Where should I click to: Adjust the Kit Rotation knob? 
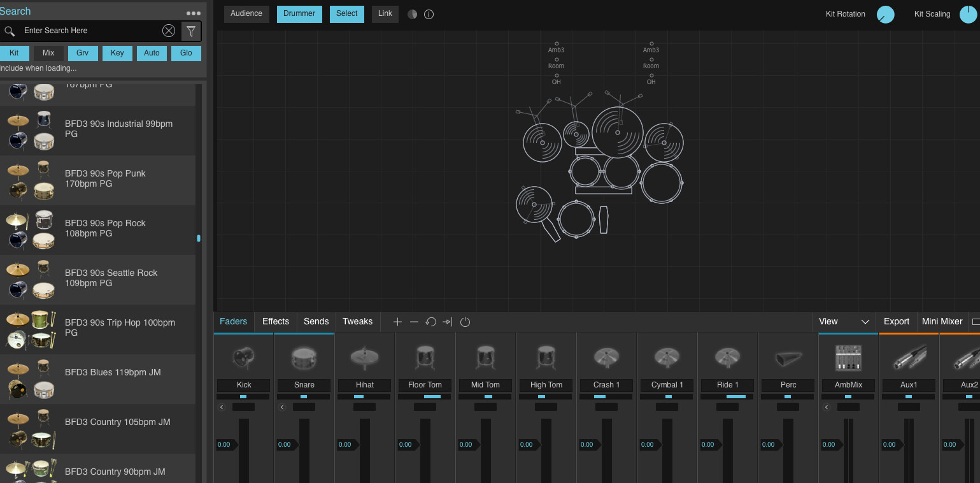click(x=885, y=15)
